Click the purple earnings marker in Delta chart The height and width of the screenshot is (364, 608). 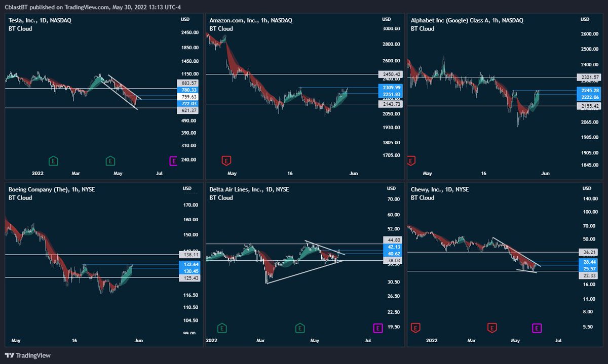tap(377, 328)
